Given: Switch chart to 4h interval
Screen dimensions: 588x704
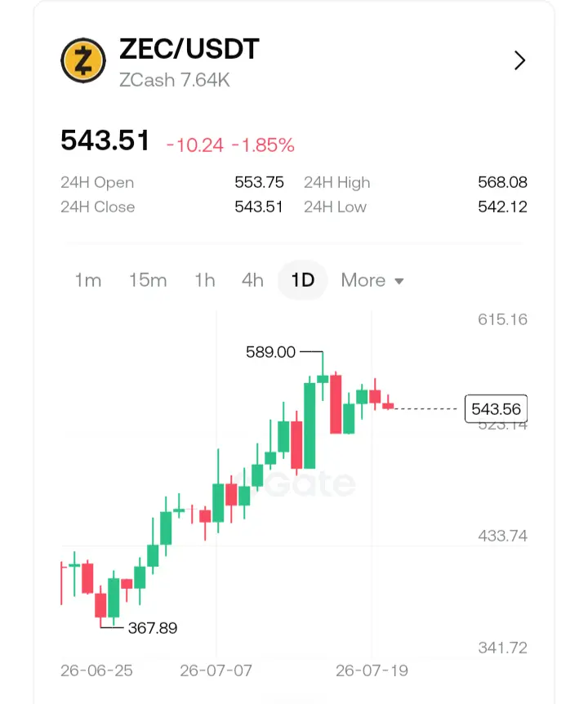Looking at the screenshot, I should click(252, 280).
